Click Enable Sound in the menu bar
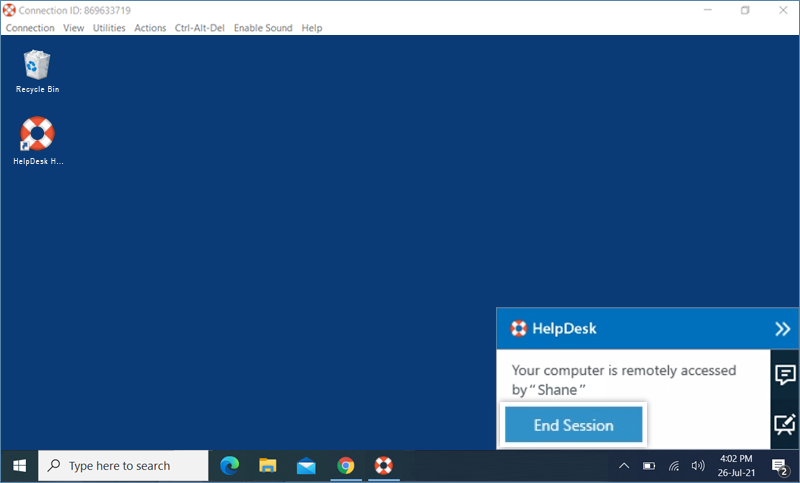 point(263,28)
